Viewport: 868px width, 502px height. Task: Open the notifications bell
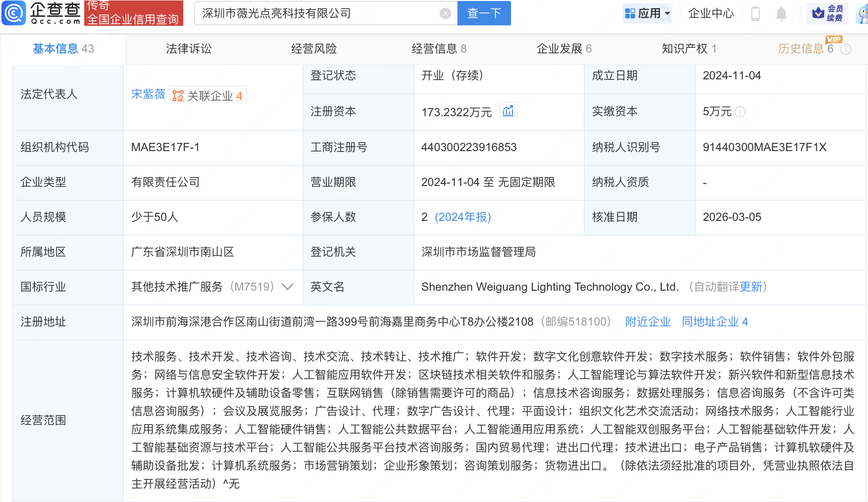pyautogui.click(x=781, y=13)
